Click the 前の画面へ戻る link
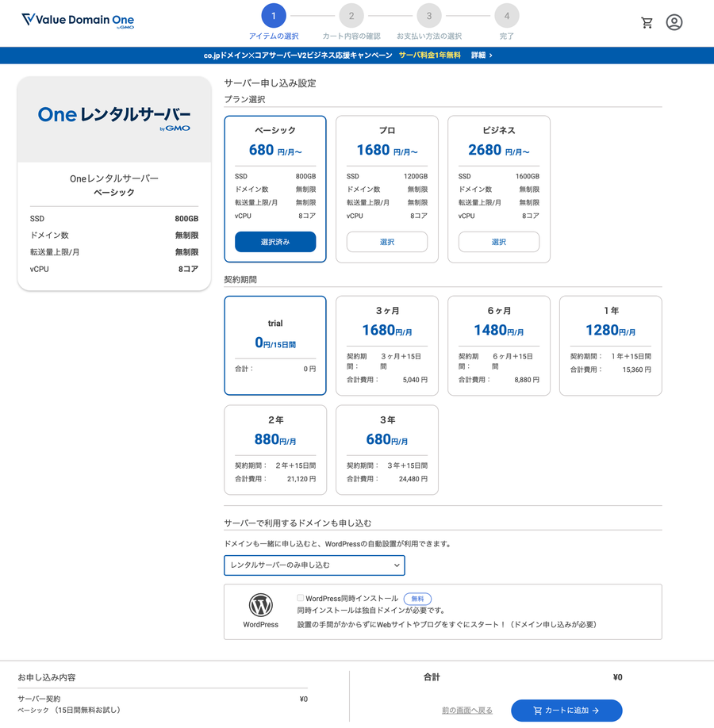714x728 pixels. point(466,711)
